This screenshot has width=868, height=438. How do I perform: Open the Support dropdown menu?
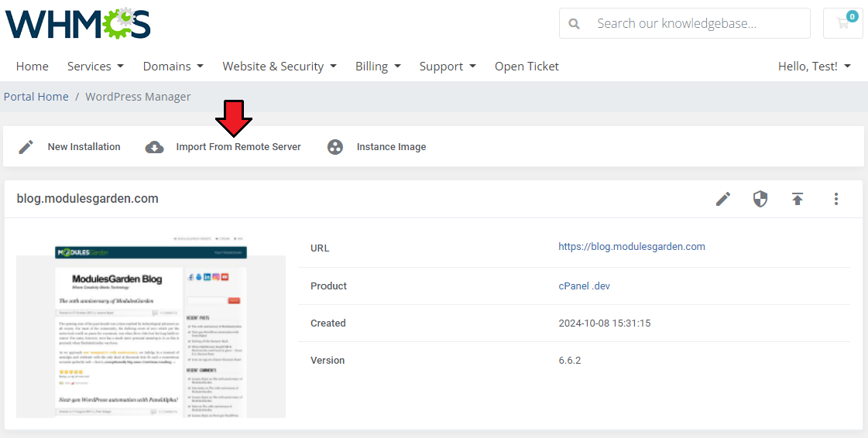tap(448, 67)
